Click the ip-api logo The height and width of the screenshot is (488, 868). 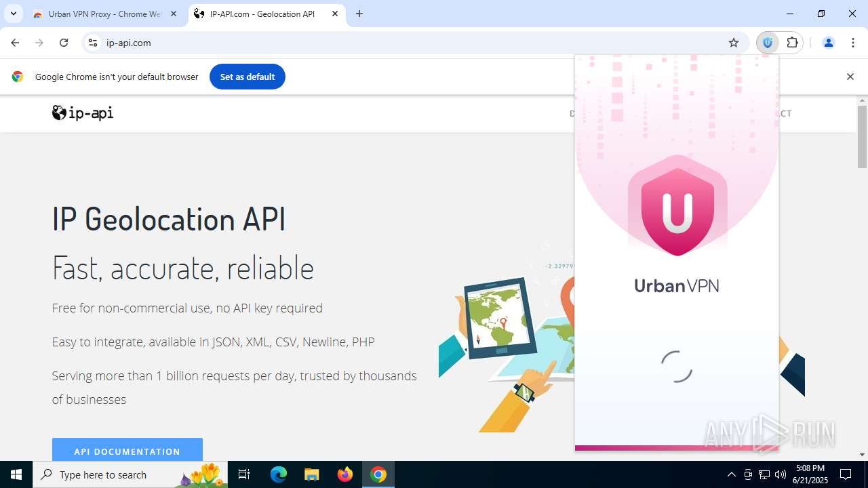[x=83, y=113]
